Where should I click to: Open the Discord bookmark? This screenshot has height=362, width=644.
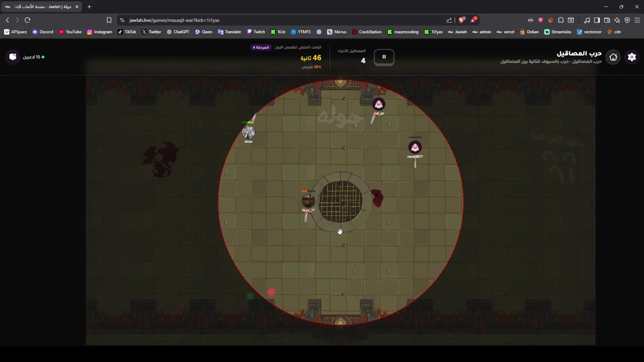[42, 32]
